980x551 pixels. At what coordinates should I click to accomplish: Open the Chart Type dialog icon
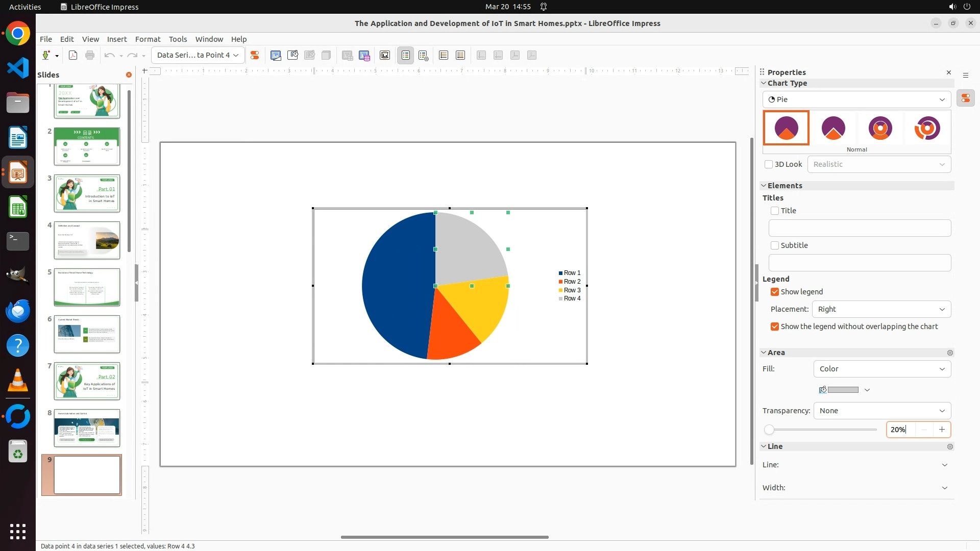click(x=276, y=55)
